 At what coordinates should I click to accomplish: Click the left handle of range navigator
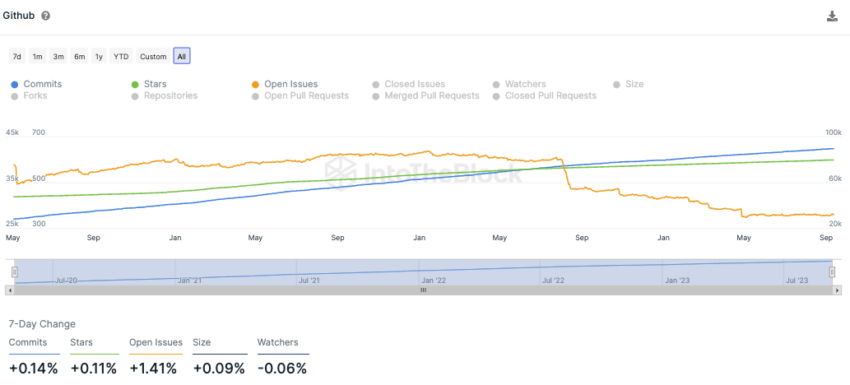click(x=15, y=272)
